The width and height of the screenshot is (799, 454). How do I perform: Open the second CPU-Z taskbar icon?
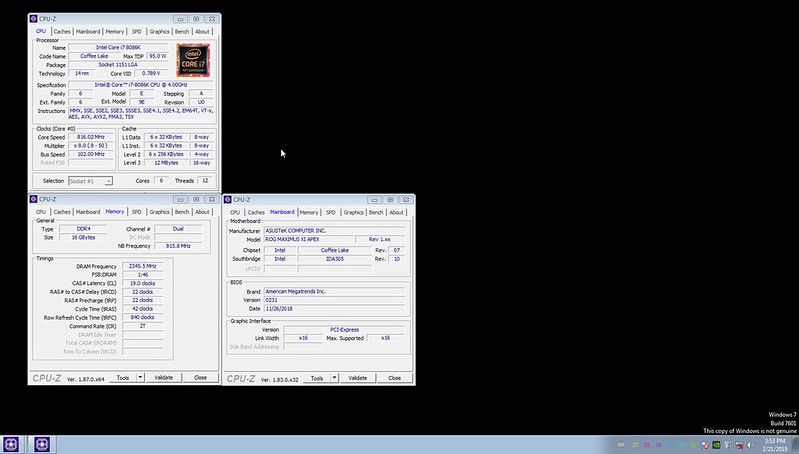coord(42,444)
